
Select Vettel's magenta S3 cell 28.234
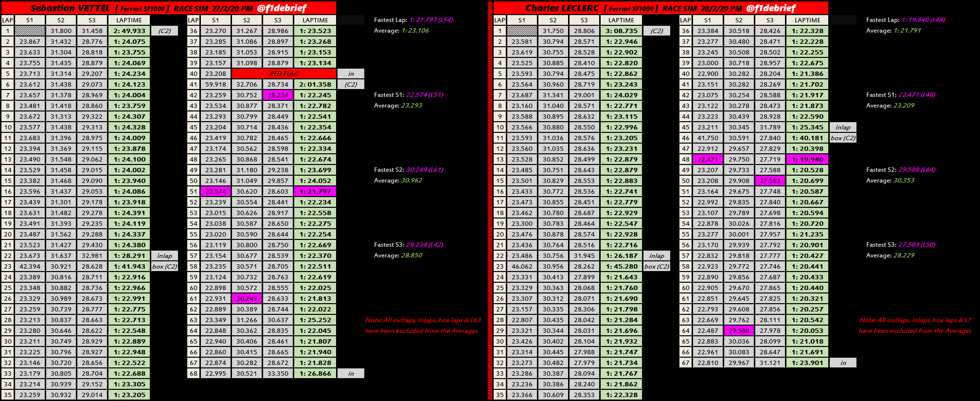[x=278, y=95]
